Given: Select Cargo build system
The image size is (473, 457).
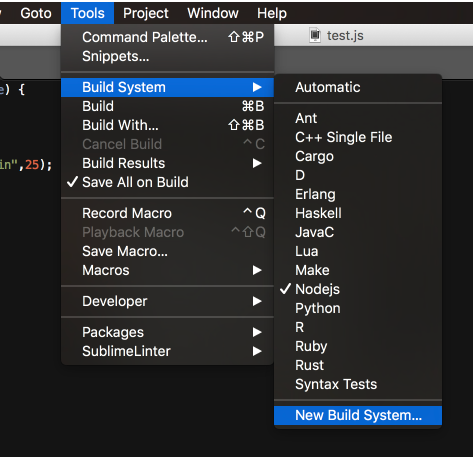Looking at the screenshot, I should [358, 156].
